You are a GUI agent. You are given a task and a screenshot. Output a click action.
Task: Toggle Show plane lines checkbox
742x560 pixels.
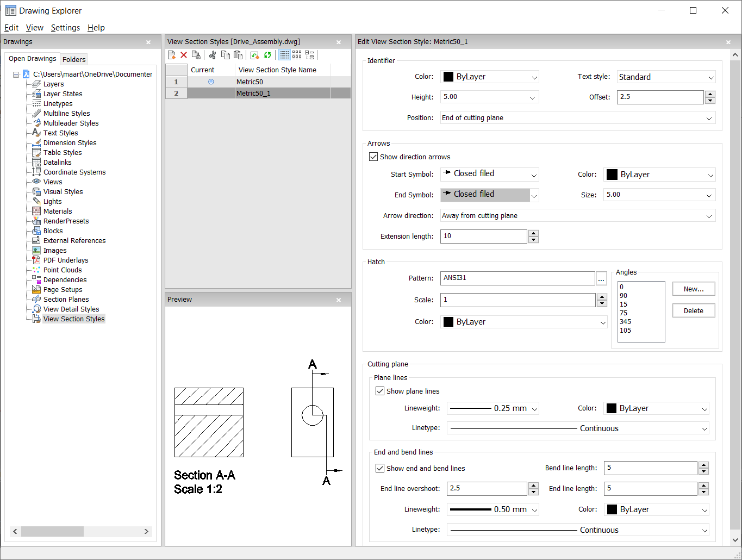click(x=380, y=391)
